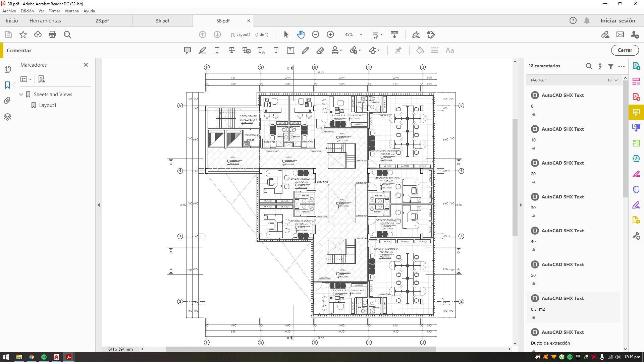Click Iniciar sesión link
Screen dimensions: 644x362
pos(618,21)
